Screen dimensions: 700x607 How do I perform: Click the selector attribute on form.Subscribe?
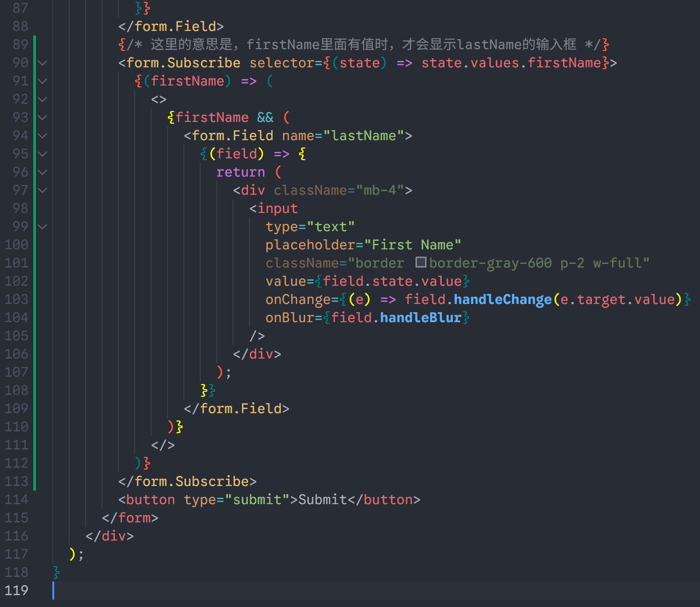click(282, 63)
